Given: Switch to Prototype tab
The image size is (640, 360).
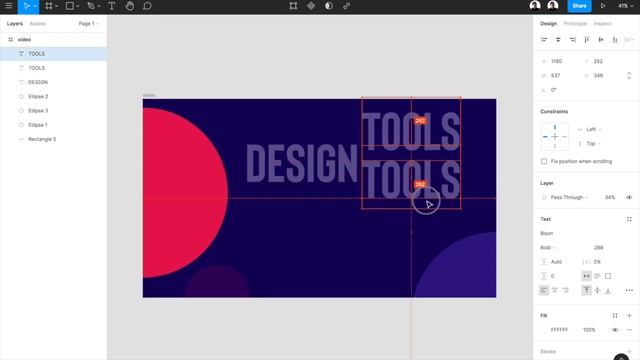Looking at the screenshot, I should coord(575,24).
